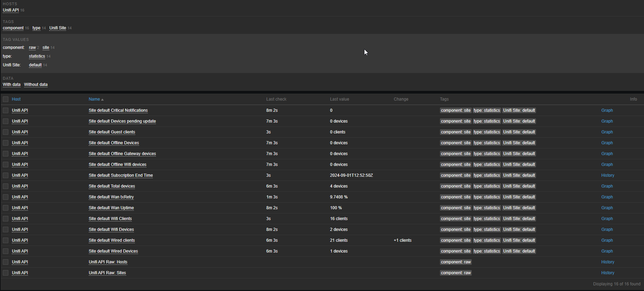The height and width of the screenshot is (291, 644).
Task: Open Site default Wifi Devices item
Action: [111, 230]
